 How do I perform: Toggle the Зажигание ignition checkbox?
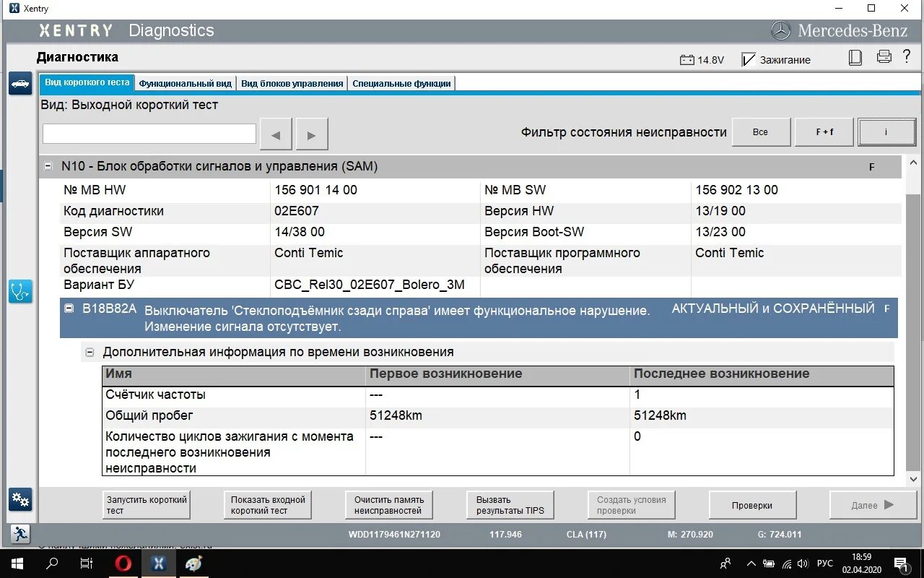[x=749, y=60]
